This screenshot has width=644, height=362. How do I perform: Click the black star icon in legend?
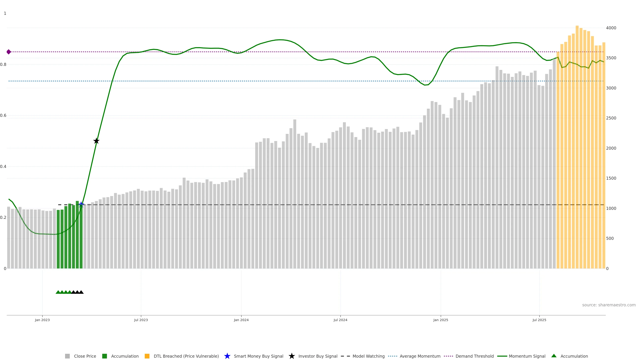(x=291, y=356)
